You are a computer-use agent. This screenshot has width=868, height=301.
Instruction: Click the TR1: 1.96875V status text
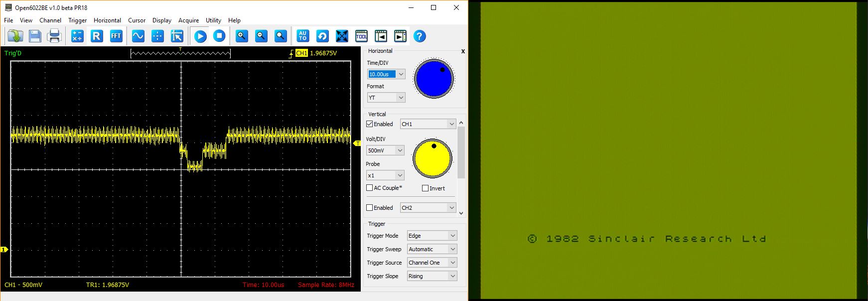coord(108,285)
